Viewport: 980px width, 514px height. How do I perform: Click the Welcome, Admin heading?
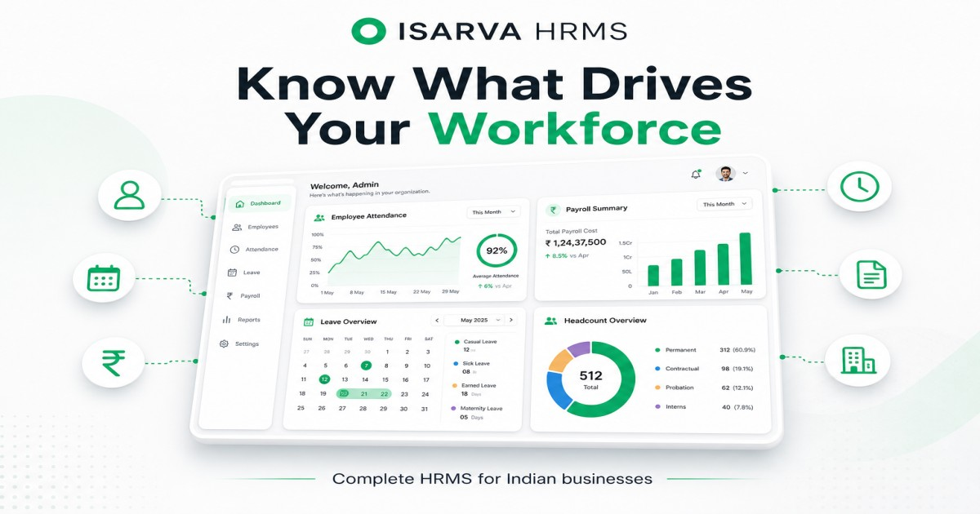coord(344,185)
